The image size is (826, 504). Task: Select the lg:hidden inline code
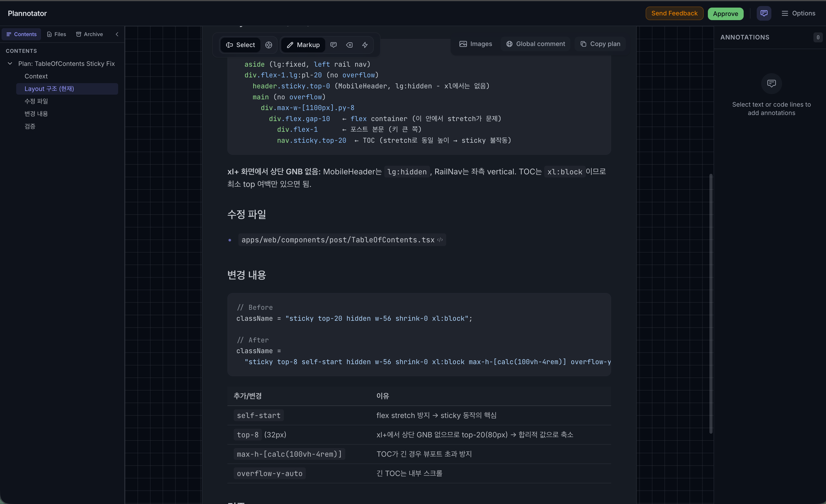(407, 172)
